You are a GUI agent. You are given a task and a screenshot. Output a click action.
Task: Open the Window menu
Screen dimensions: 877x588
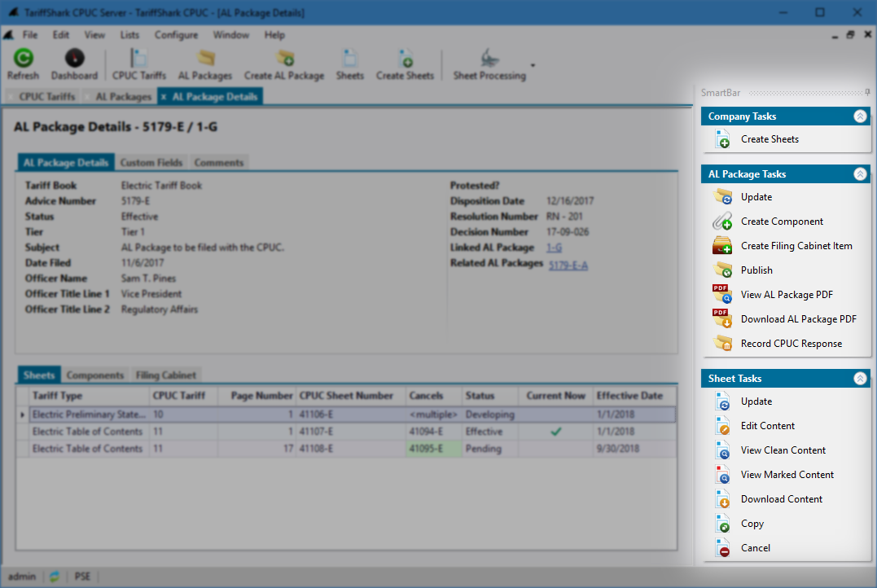click(231, 35)
